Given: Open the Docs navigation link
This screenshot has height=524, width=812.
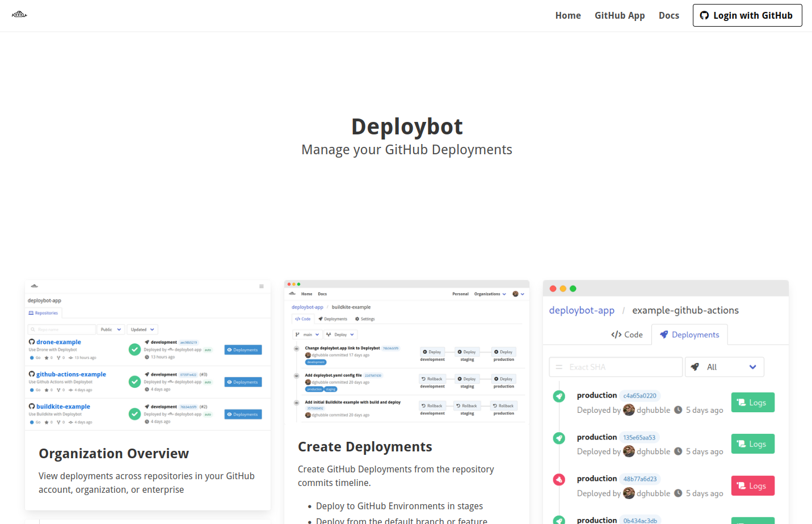Looking at the screenshot, I should click(x=669, y=15).
